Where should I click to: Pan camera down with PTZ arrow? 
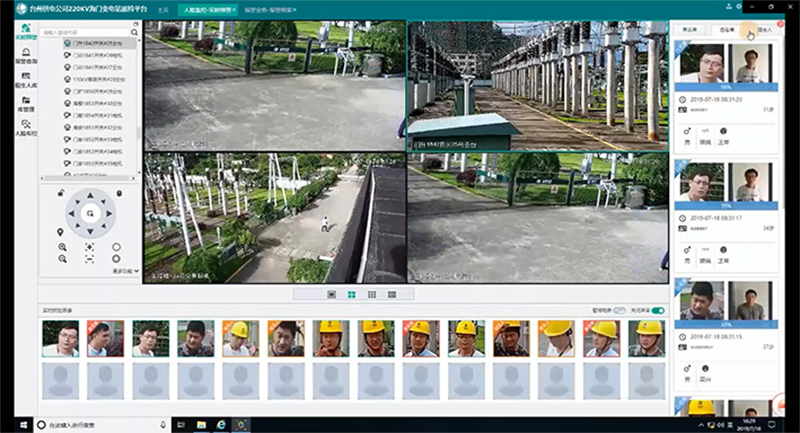point(90,232)
